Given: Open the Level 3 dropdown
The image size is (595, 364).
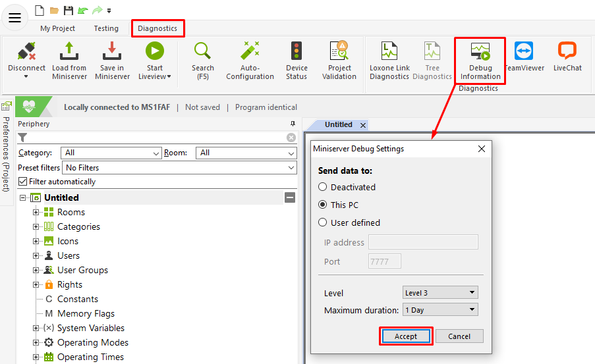Looking at the screenshot, I should [x=440, y=293].
